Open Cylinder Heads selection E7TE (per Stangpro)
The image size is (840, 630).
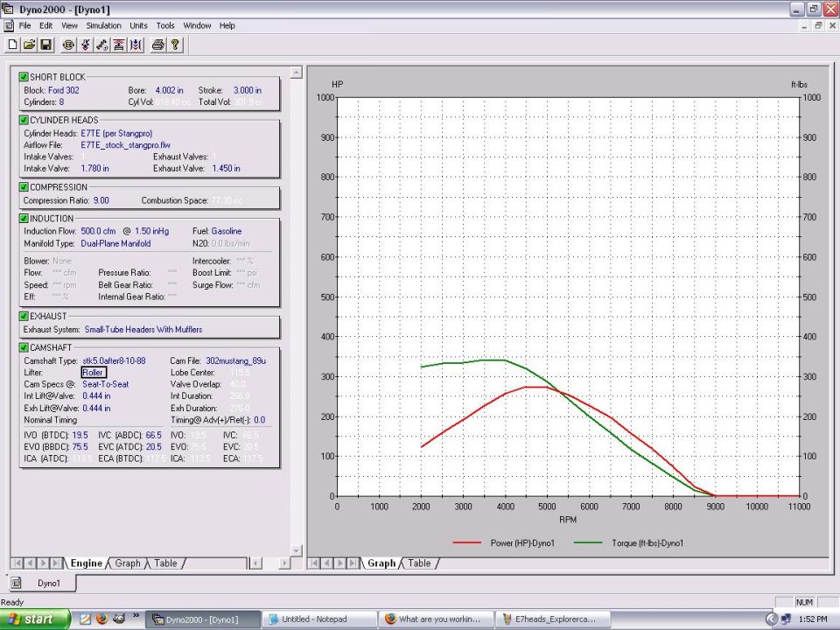116,133
